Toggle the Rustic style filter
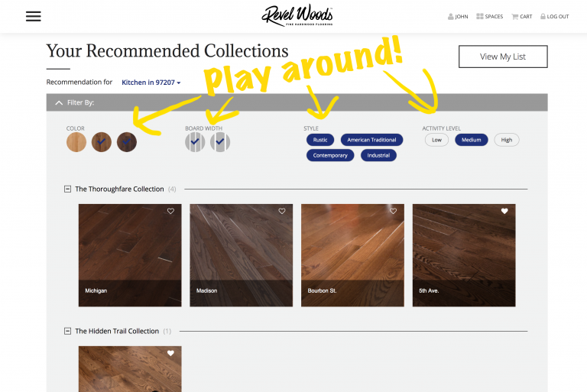Viewport: 587px width, 392px height. pos(320,140)
